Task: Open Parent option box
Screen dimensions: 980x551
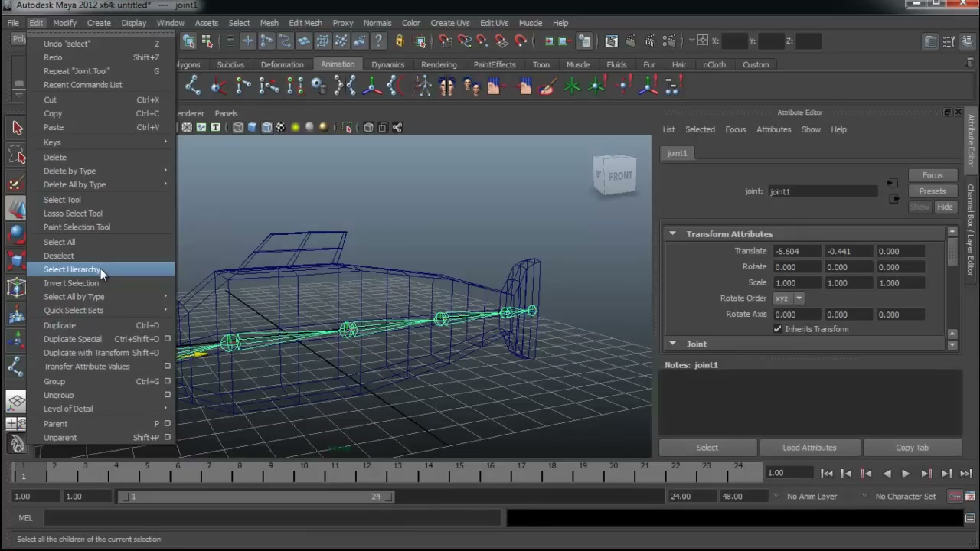Action: (x=167, y=424)
